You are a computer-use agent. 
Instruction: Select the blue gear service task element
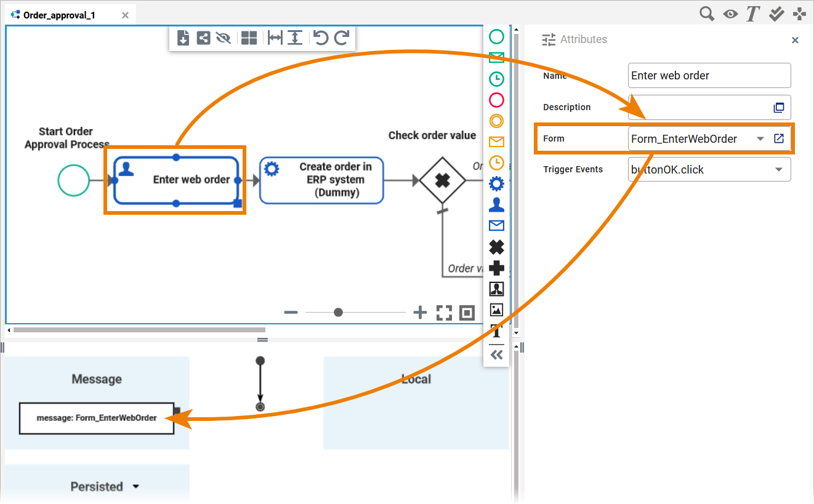(496, 183)
